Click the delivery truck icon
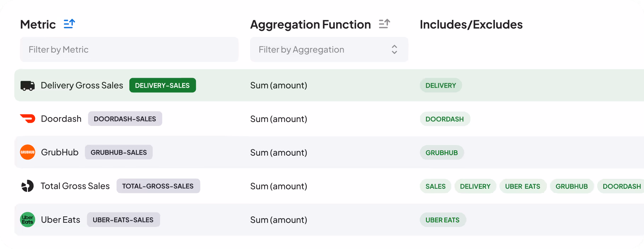The width and height of the screenshot is (644, 249). [28, 85]
